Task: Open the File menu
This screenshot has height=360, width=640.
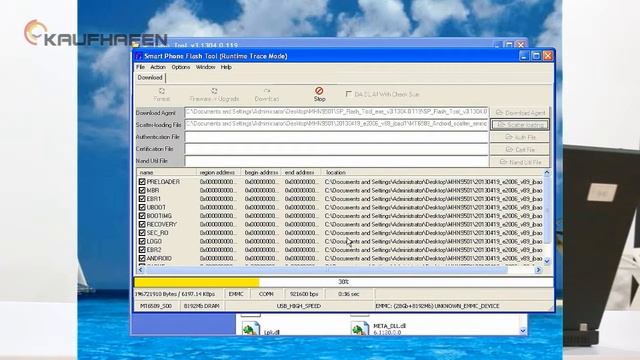Action: [140, 67]
